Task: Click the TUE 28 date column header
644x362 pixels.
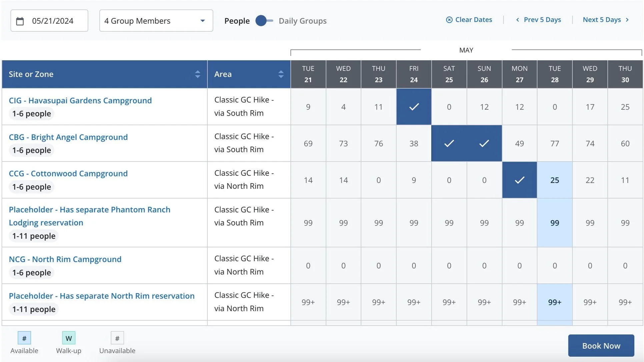Action: 554,74
